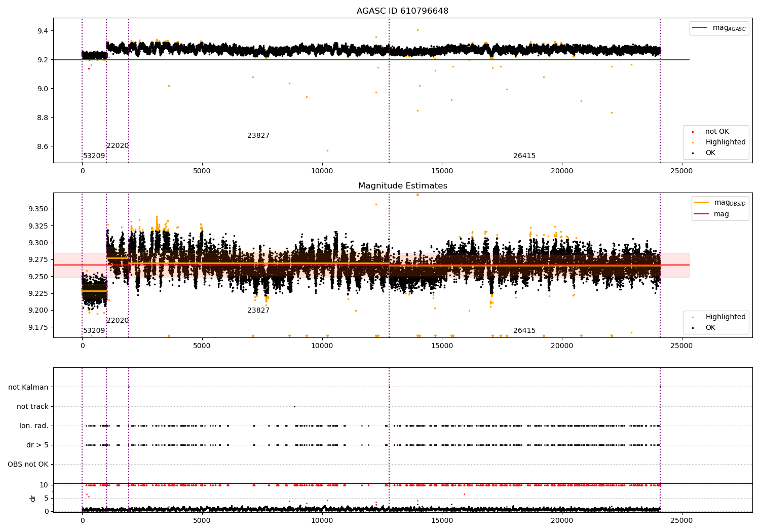The width and height of the screenshot is (760, 532).
Task: Click the green line sample in top legend
Action: [700, 28]
